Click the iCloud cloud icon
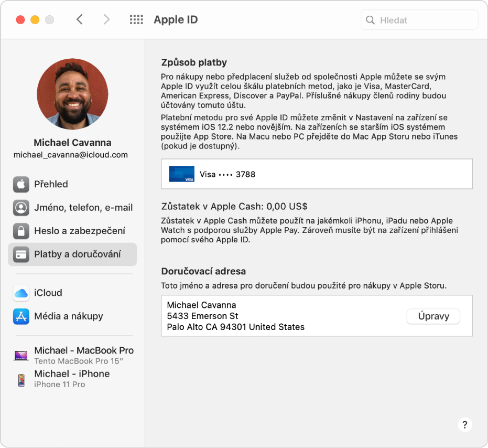This screenshot has height=448, width=488. coord(21,293)
